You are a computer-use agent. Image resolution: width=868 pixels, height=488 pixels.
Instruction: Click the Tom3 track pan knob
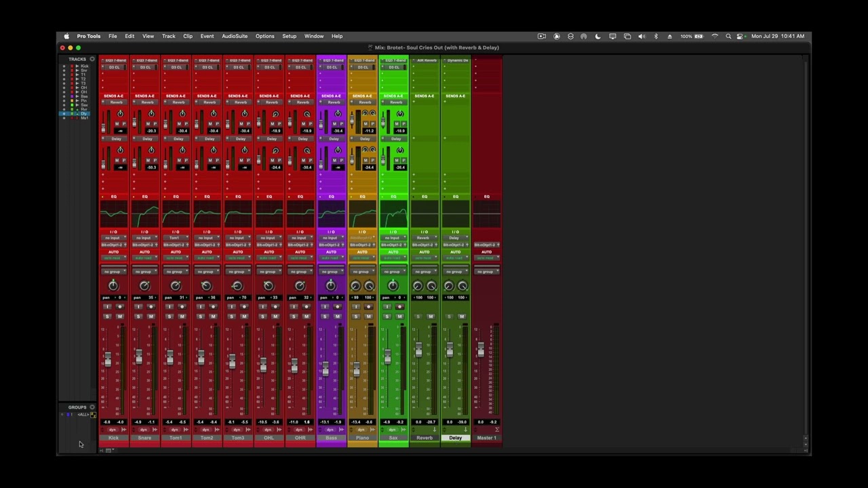click(x=237, y=286)
